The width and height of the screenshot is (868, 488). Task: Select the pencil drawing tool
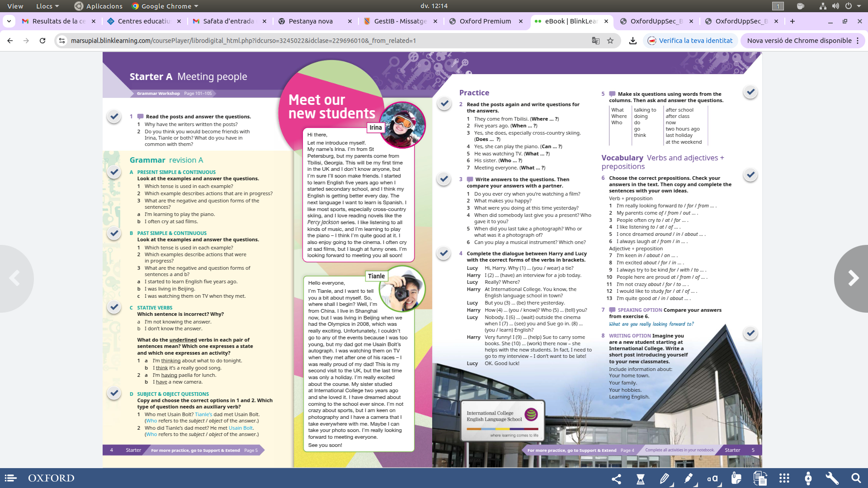665,479
